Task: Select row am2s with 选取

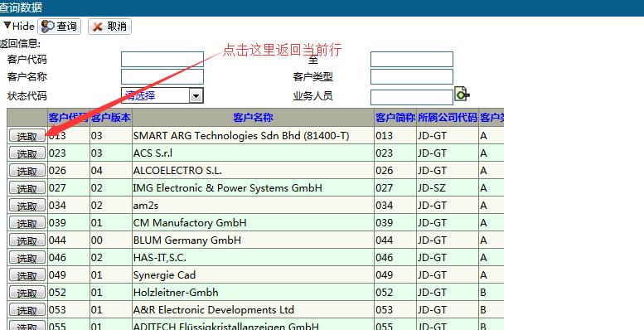Action: coord(27,206)
